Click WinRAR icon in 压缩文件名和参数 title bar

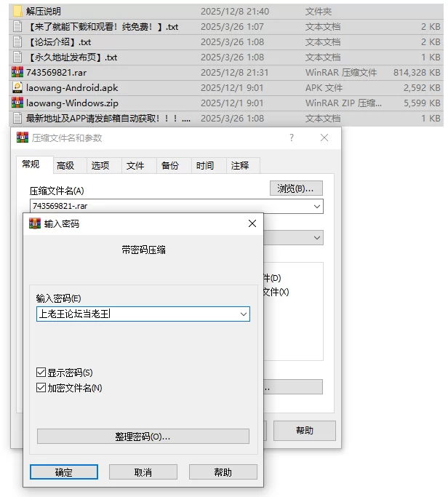(x=23, y=138)
